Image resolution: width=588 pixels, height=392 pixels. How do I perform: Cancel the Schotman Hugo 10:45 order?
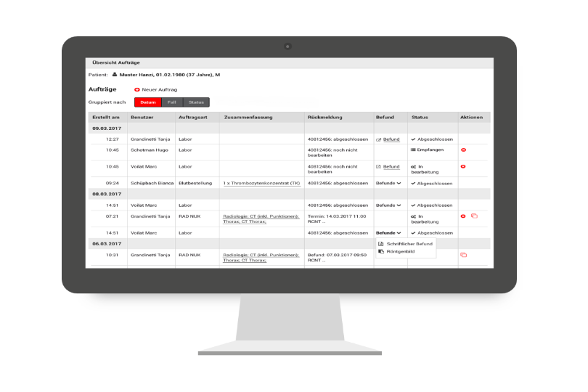[x=463, y=150]
